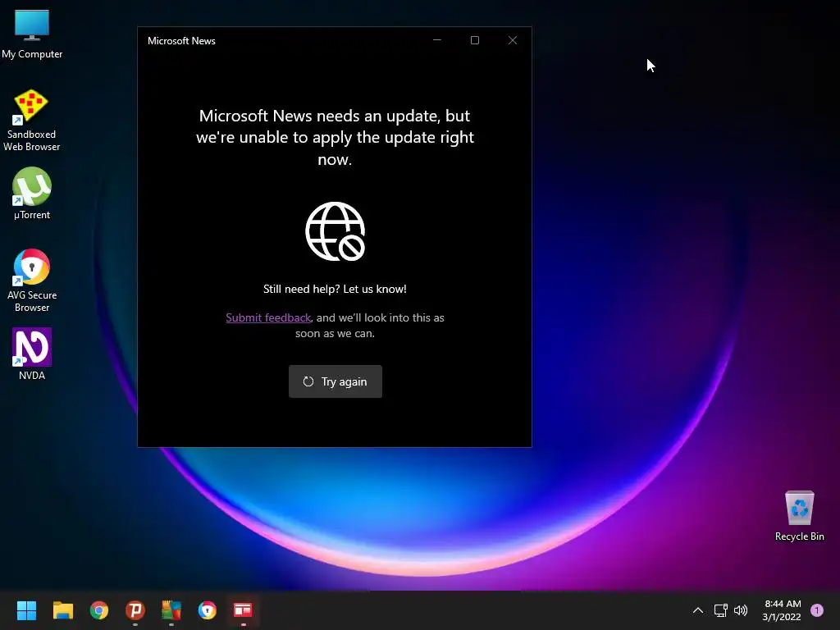Open the notification center badge
The height and width of the screenshot is (630, 840).
tap(817, 610)
